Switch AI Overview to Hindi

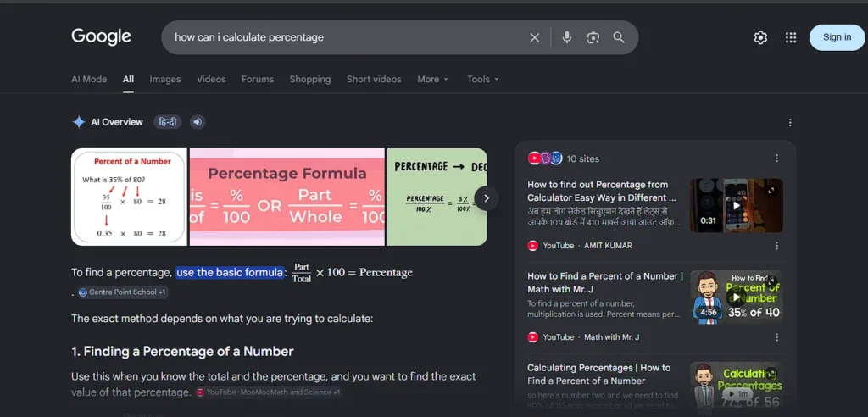168,122
